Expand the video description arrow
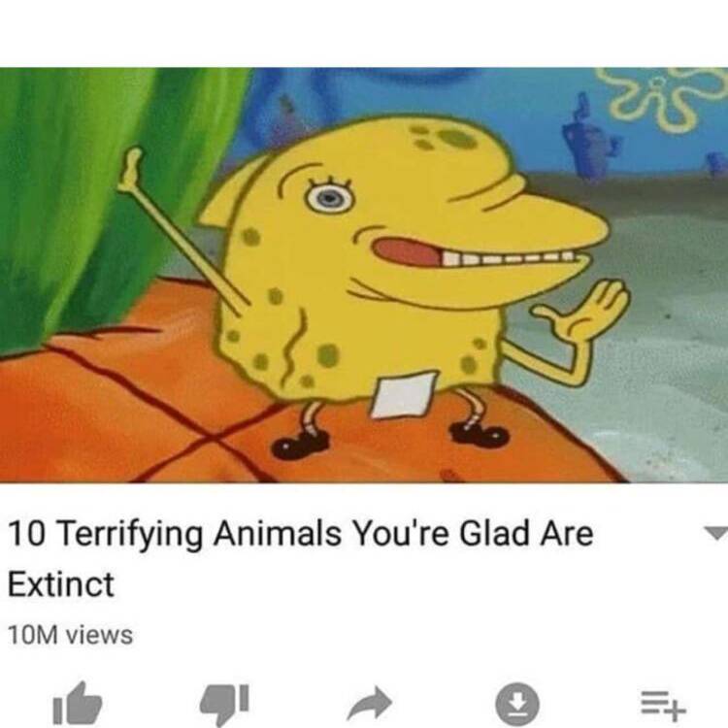 click(715, 533)
